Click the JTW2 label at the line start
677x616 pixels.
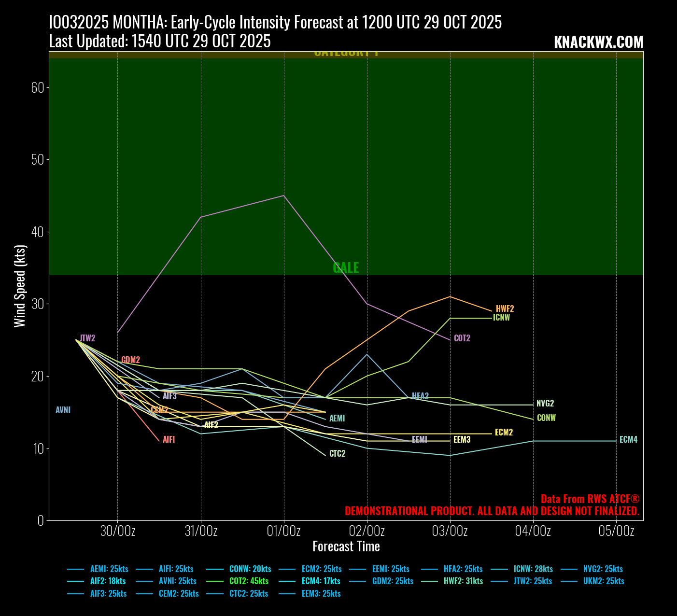coord(87,338)
